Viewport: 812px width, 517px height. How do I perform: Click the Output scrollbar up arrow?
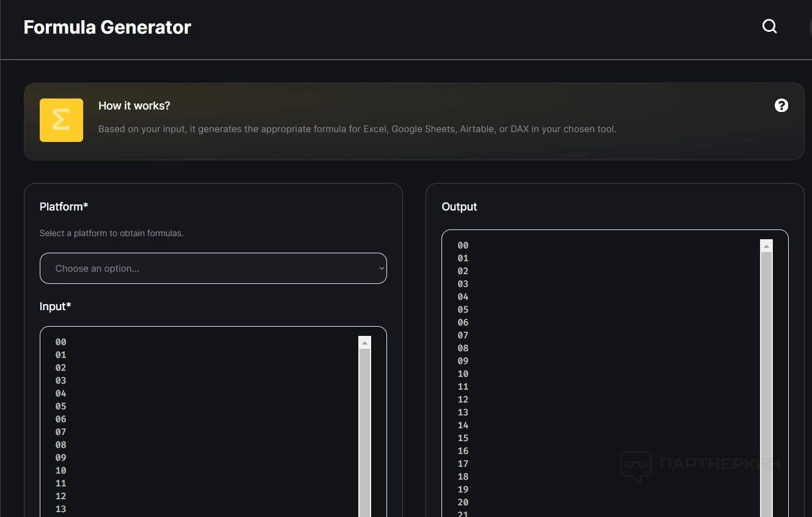(766, 246)
